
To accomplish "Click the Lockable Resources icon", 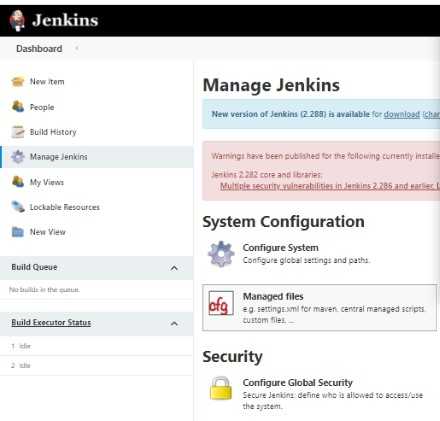I will pyautogui.click(x=18, y=207).
